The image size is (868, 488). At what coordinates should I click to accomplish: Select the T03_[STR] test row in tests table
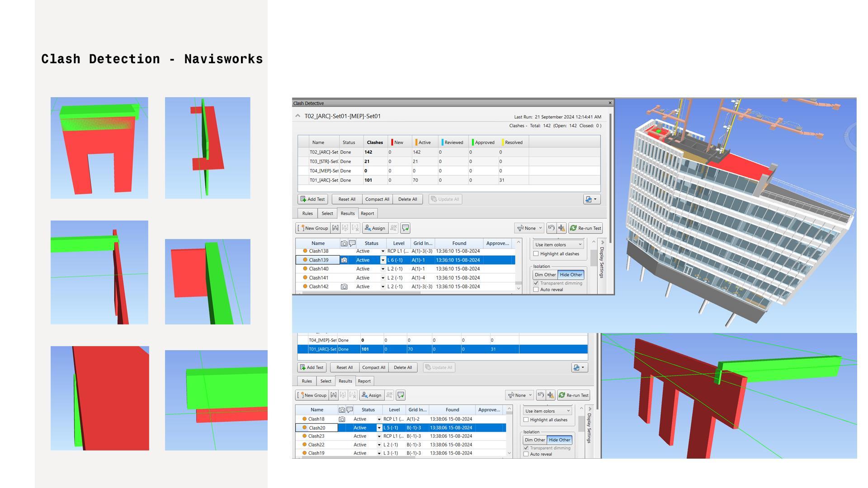(324, 161)
